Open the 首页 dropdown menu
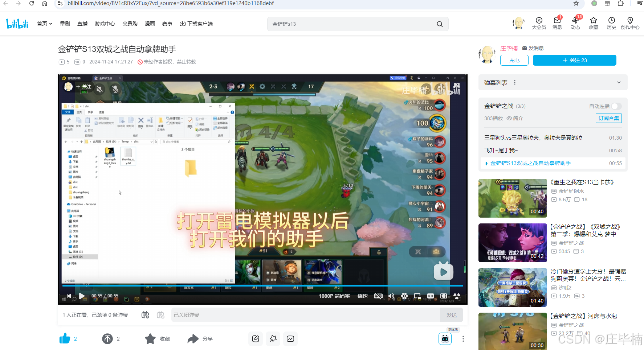This screenshot has width=644, height=350. coord(45,24)
